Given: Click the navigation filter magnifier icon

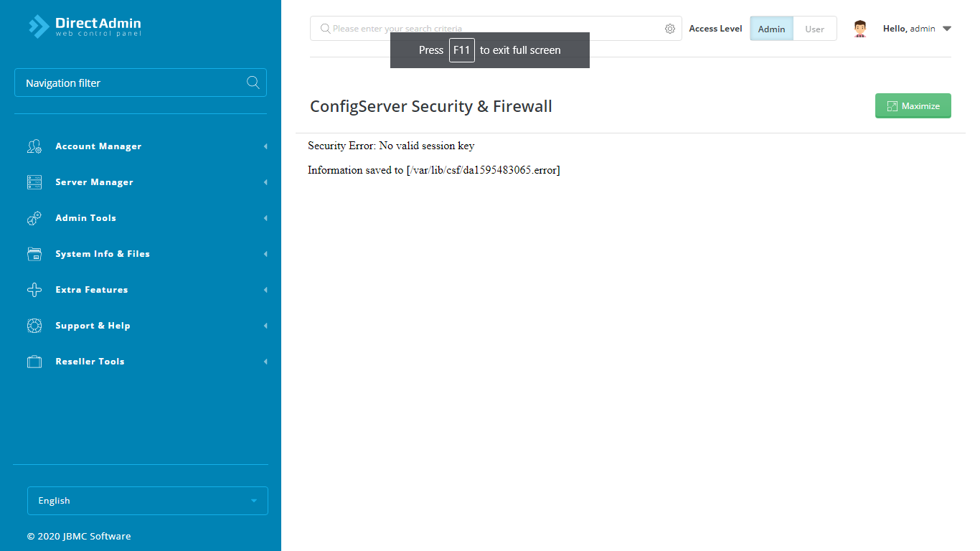Looking at the screenshot, I should coord(253,83).
